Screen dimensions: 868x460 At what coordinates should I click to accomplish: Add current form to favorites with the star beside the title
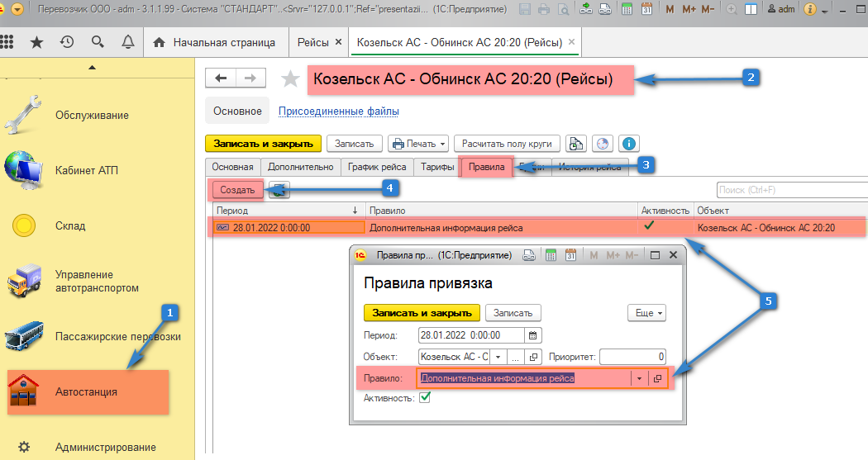click(290, 78)
